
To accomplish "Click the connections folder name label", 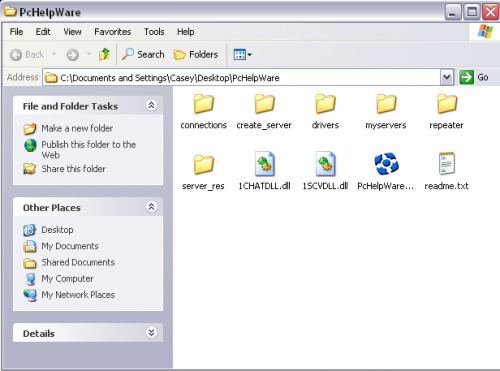I will click(x=203, y=125).
